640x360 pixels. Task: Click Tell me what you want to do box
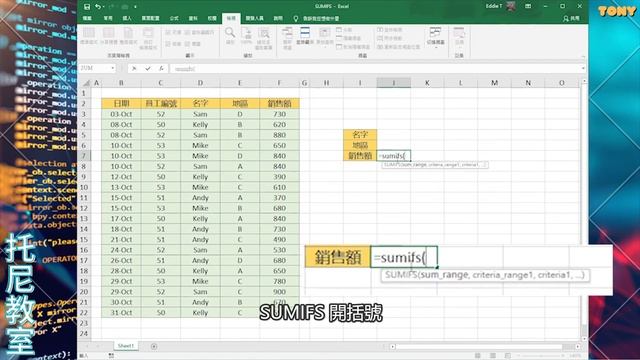tap(317, 19)
